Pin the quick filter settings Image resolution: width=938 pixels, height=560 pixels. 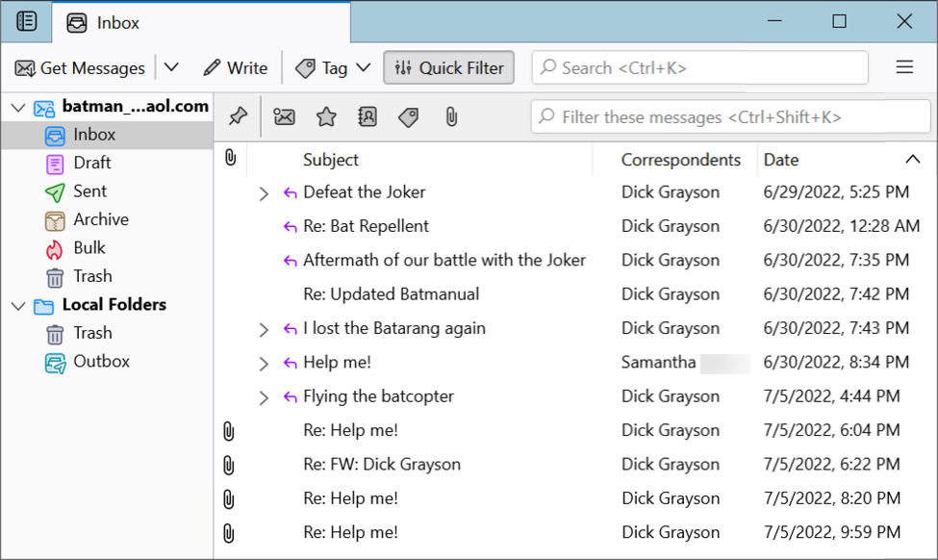[x=238, y=117]
